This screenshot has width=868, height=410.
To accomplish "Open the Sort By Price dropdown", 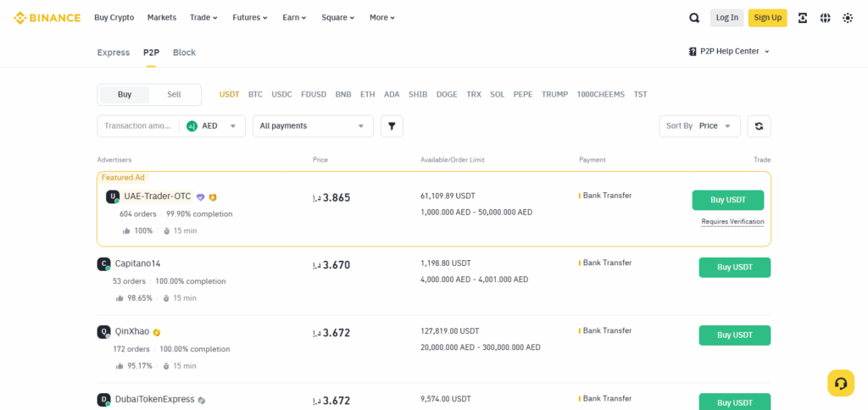I will [x=699, y=126].
